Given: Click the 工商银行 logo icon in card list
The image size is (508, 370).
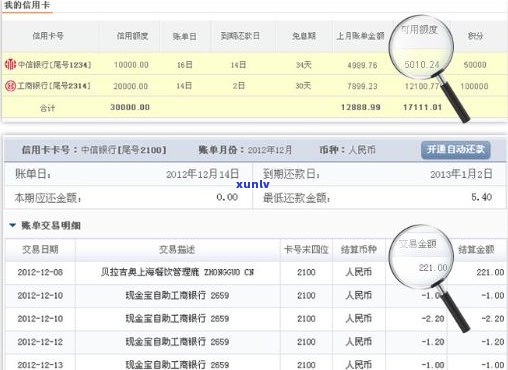Looking at the screenshot, I should pos(10,86).
